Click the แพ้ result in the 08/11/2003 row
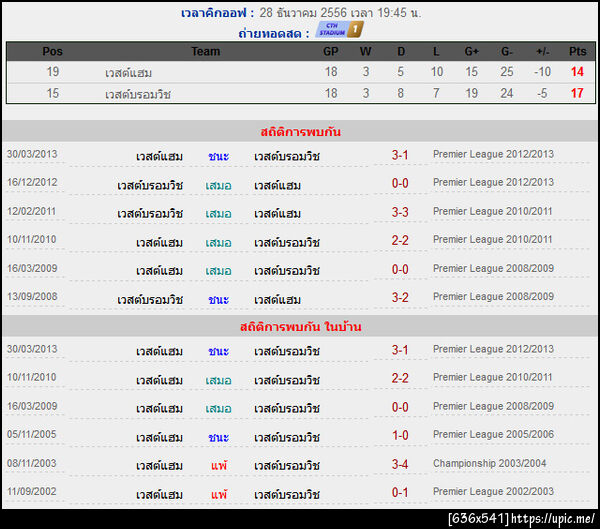The image size is (600, 529). (x=219, y=465)
